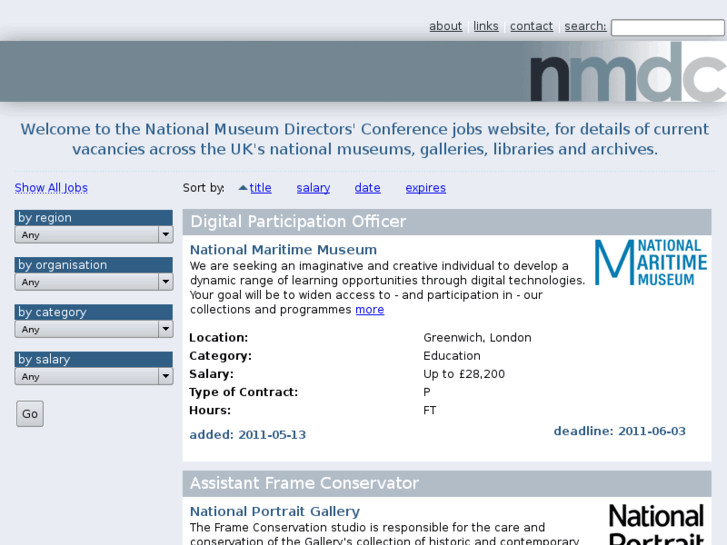Click the National Maritime Museum logo
727x545 pixels.
(x=651, y=262)
